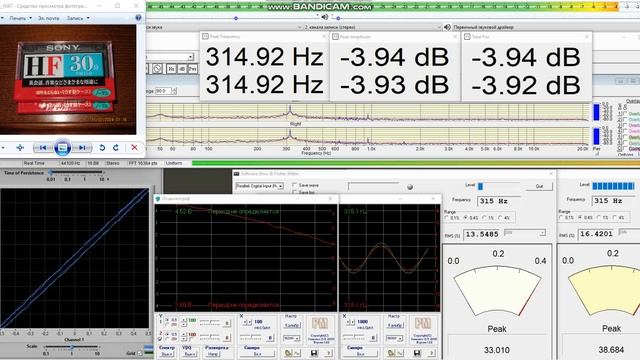Viewport: 640px width, 360px height.
Task: Open sample rate dropdown in right oscilloscope
Action: [394, 338]
